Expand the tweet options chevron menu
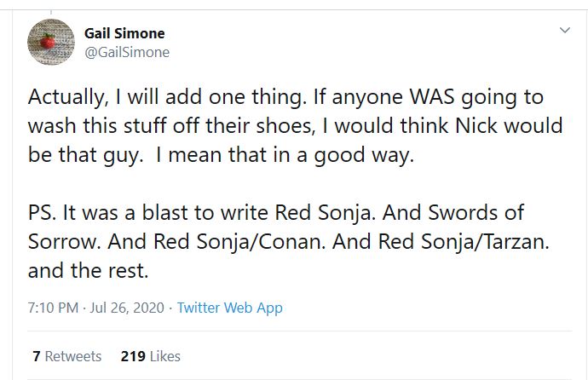Viewport: 588px width, 380px height. [x=563, y=31]
